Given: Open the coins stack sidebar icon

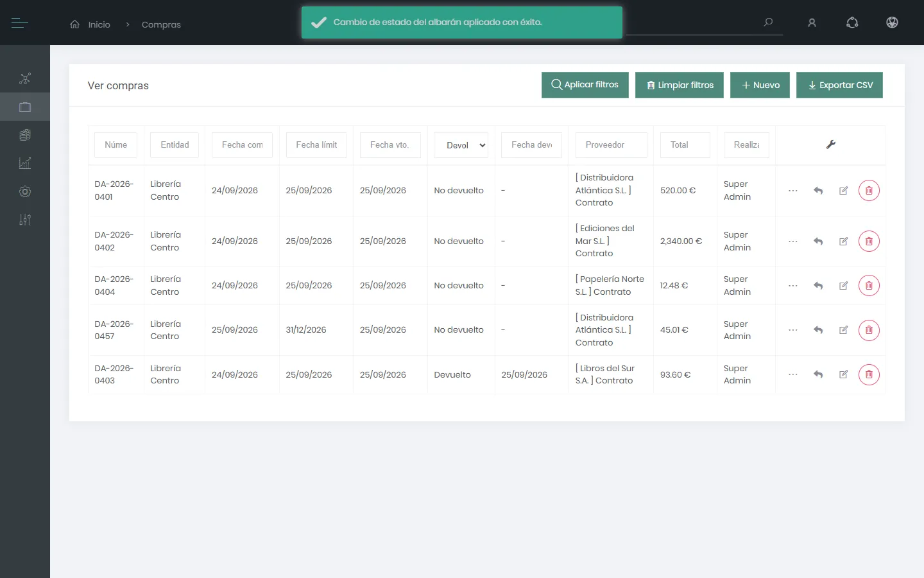Looking at the screenshot, I should click(x=25, y=135).
